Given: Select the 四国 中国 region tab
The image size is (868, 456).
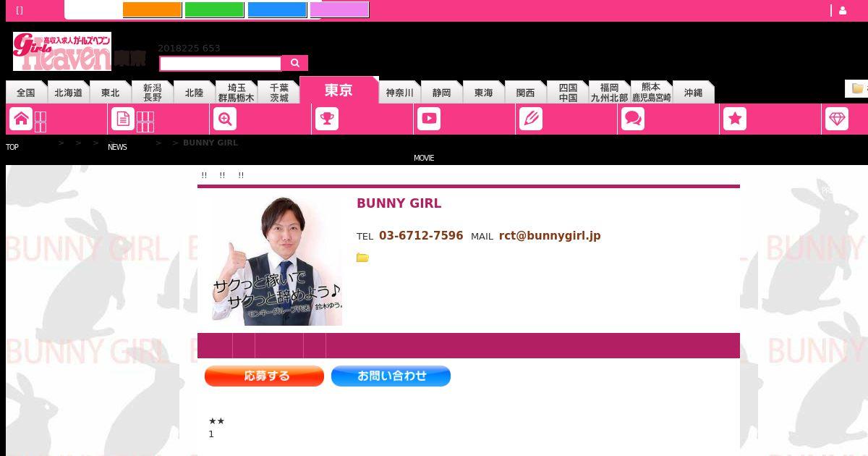Looking at the screenshot, I should coord(568,93).
